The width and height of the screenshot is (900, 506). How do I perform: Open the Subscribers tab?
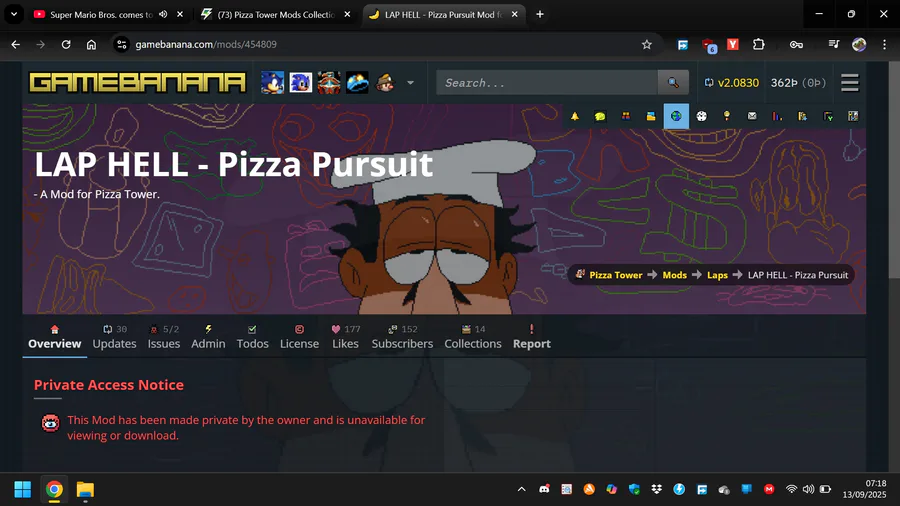402,337
